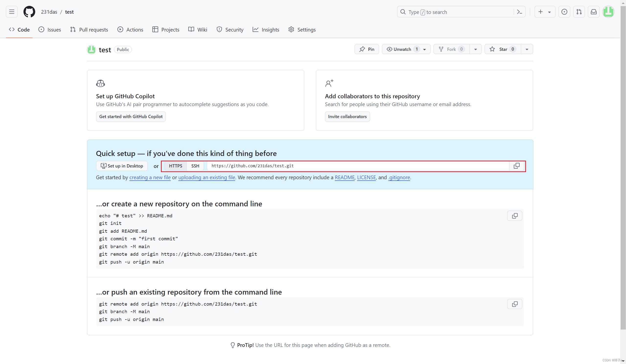Copy the HTTPS repository URL

point(516,166)
